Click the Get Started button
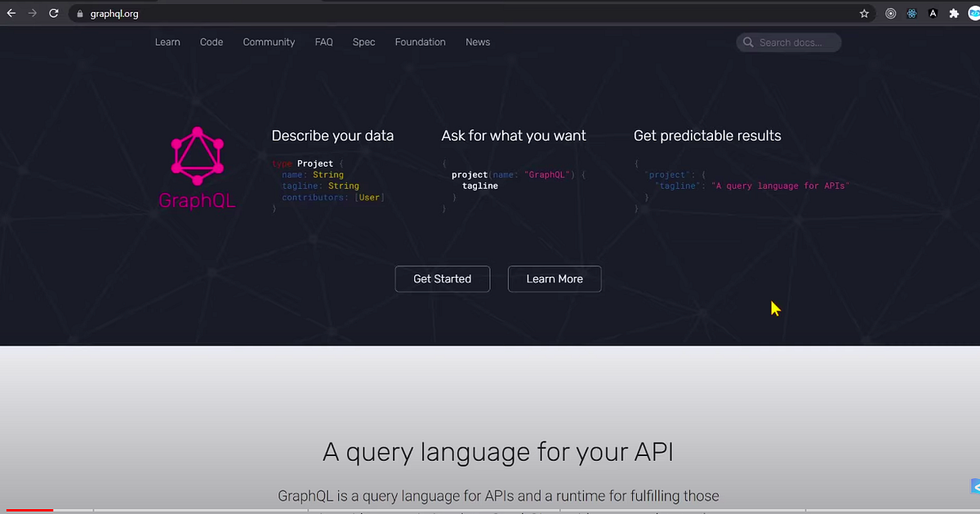This screenshot has width=980, height=514. [x=442, y=279]
